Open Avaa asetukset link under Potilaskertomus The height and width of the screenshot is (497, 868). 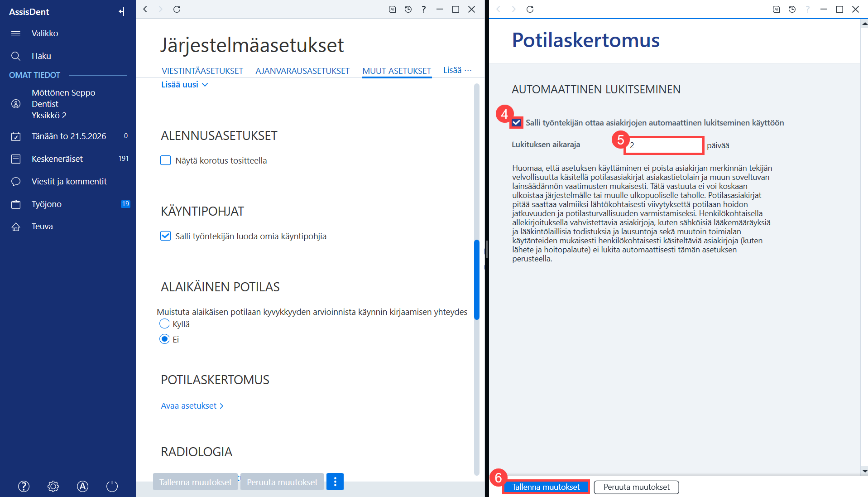pos(192,406)
